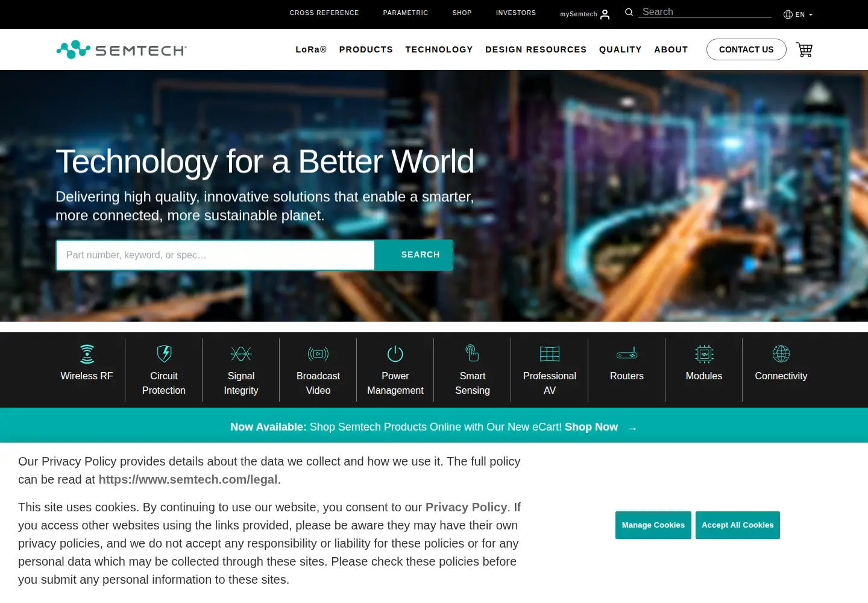Viewport: 868px width, 603px height.
Task: Open the Routers device icon
Action: [627, 353]
